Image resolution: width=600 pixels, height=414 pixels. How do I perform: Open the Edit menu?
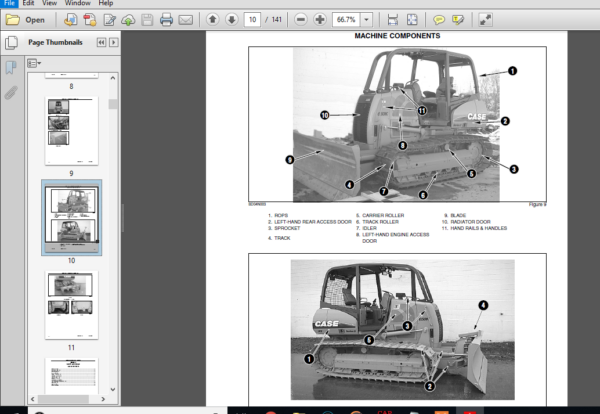tap(28, 3)
